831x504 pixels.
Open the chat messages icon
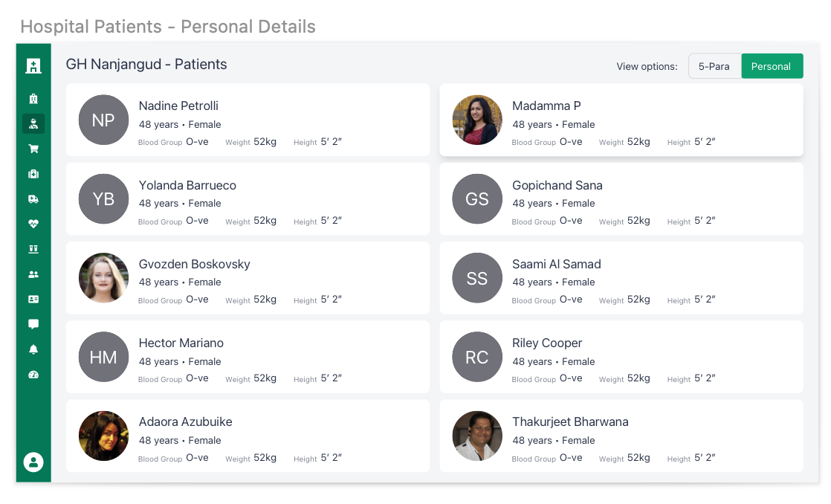[33, 323]
